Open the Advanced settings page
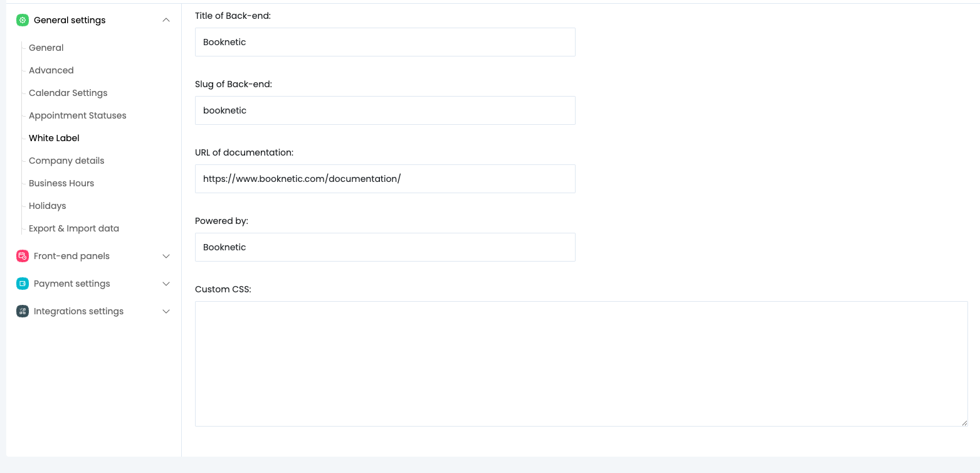This screenshot has height=473, width=980. 51,70
